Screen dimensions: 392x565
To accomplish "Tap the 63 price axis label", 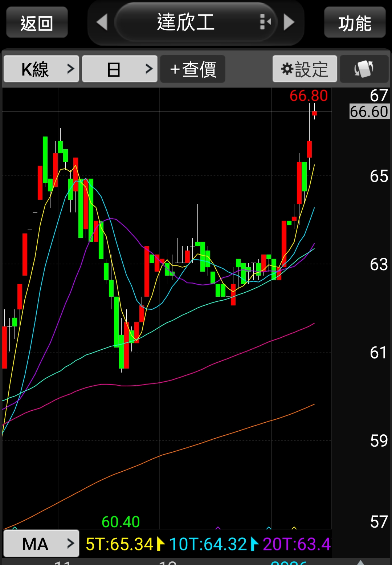I will [x=379, y=264].
